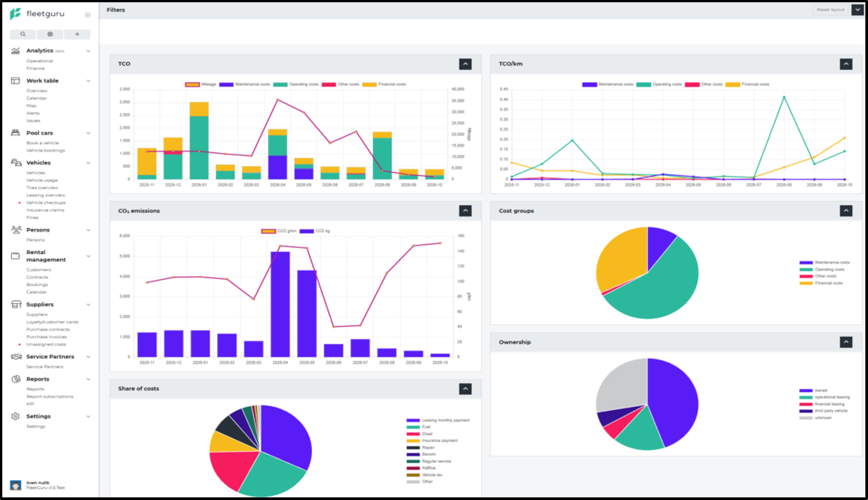Viewport: 868px width, 500px height.
Task: Toggle CO2 g/km series in emissions legend
Action: point(279,231)
